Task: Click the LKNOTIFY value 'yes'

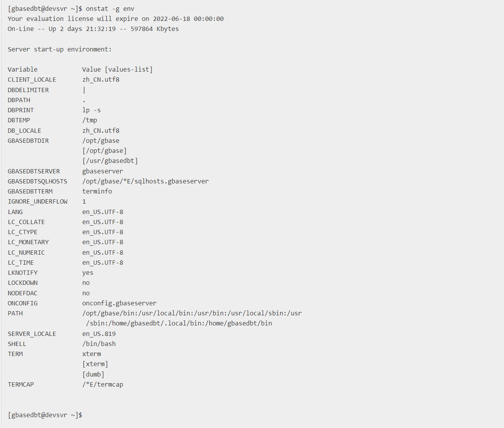Action: [87, 272]
